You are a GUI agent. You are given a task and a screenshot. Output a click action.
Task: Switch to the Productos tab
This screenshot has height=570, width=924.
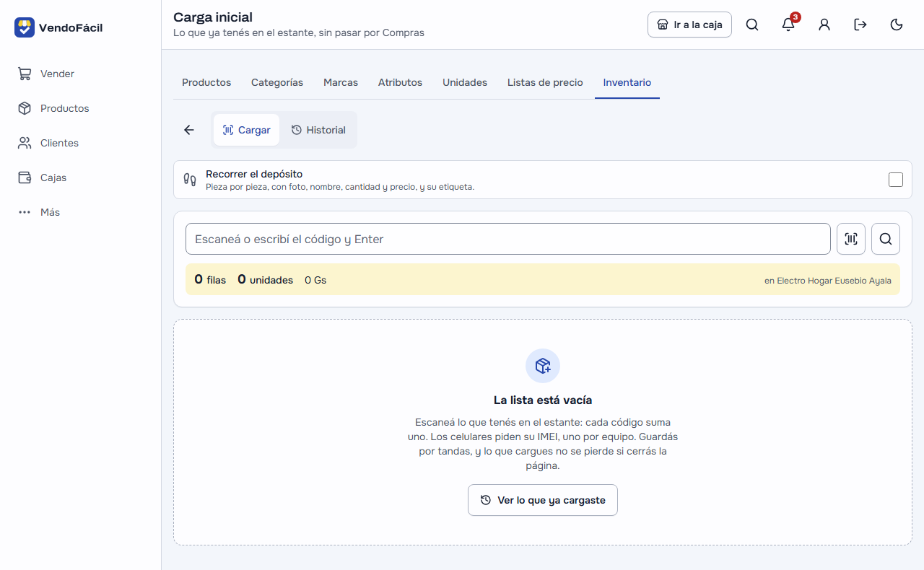206,82
